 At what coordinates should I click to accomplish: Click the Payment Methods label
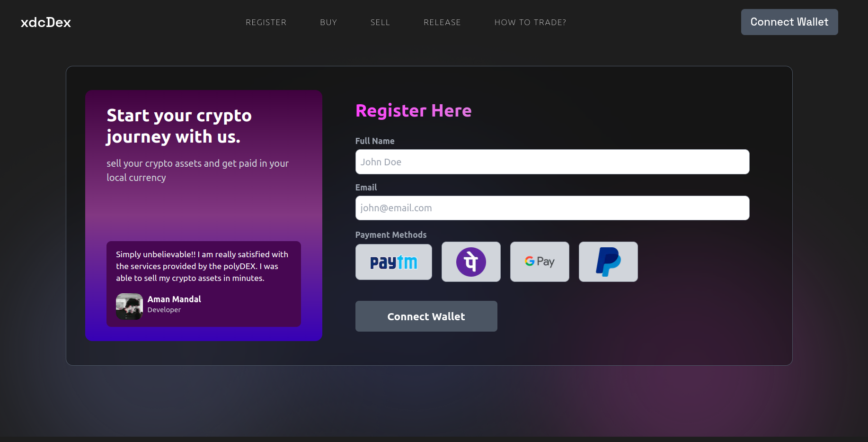point(391,235)
